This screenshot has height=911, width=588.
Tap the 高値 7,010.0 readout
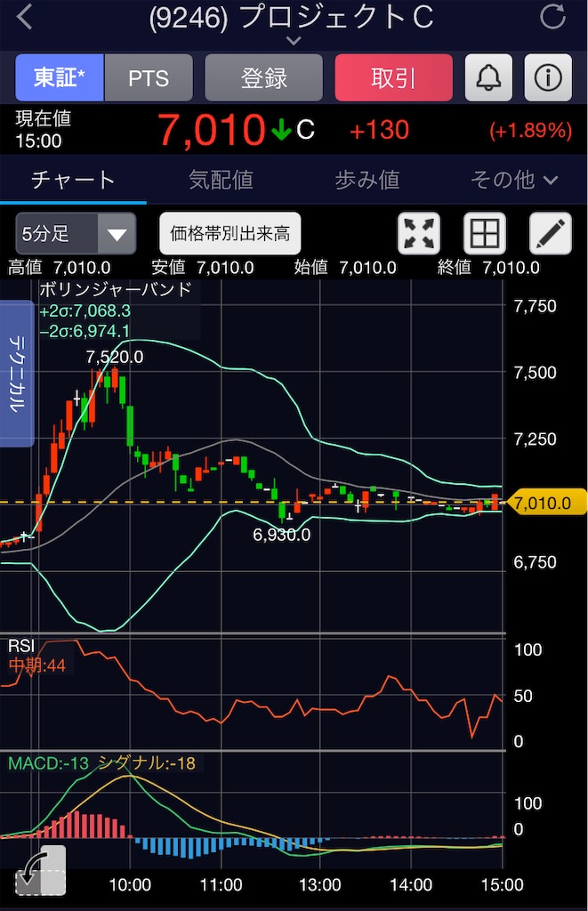coord(60,267)
